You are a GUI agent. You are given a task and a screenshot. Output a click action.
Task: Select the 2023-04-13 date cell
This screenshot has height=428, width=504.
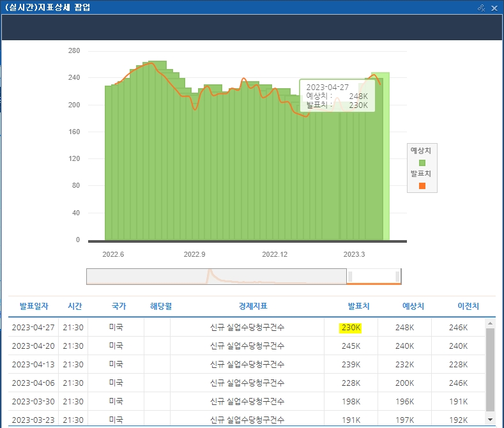click(x=33, y=364)
